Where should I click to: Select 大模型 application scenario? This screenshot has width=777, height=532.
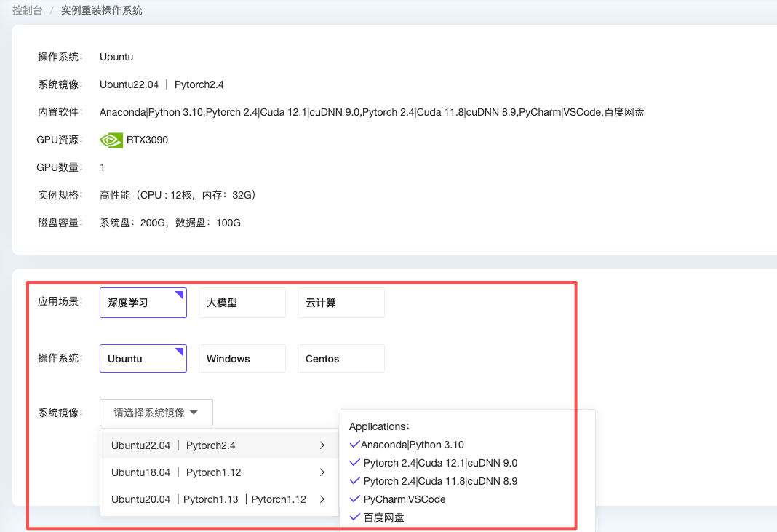coord(242,303)
